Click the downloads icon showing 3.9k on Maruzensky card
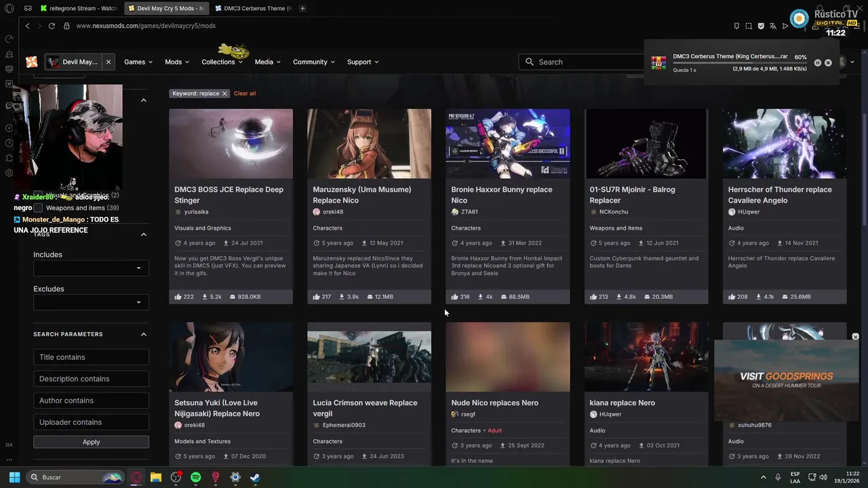The width and height of the screenshot is (868, 488). coord(342,297)
